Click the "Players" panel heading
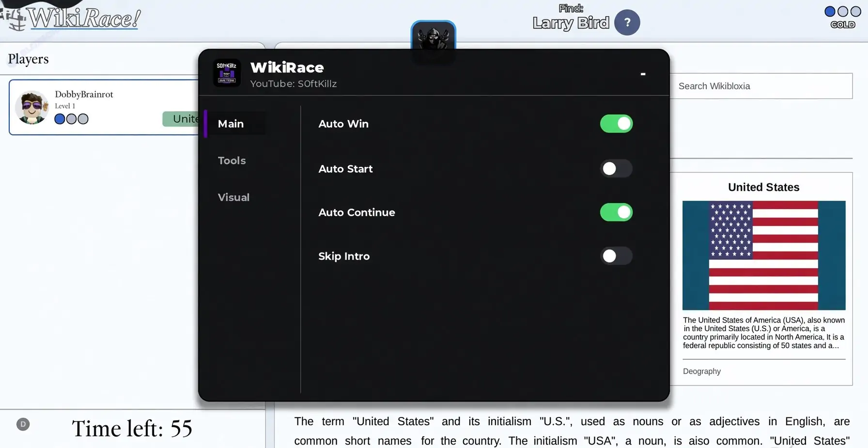This screenshot has width=868, height=448. click(x=29, y=59)
